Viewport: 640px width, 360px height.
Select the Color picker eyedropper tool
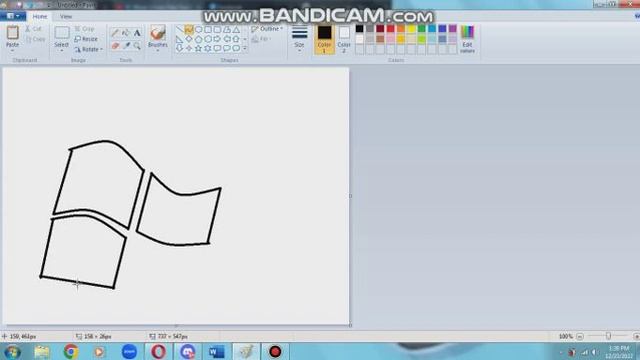pos(126,46)
